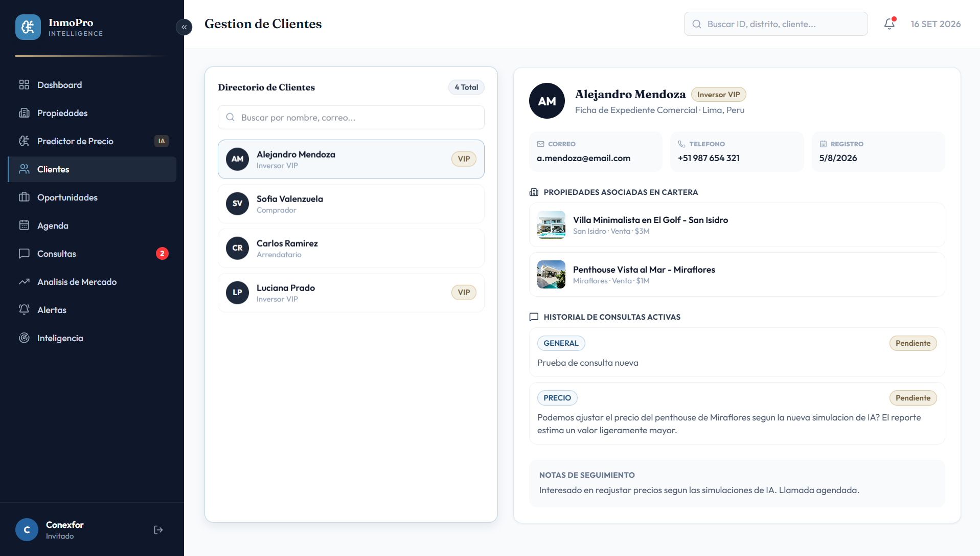The height and width of the screenshot is (556, 980).
Task: Open the Agenda calendar icon
Action: click(24, 226)
